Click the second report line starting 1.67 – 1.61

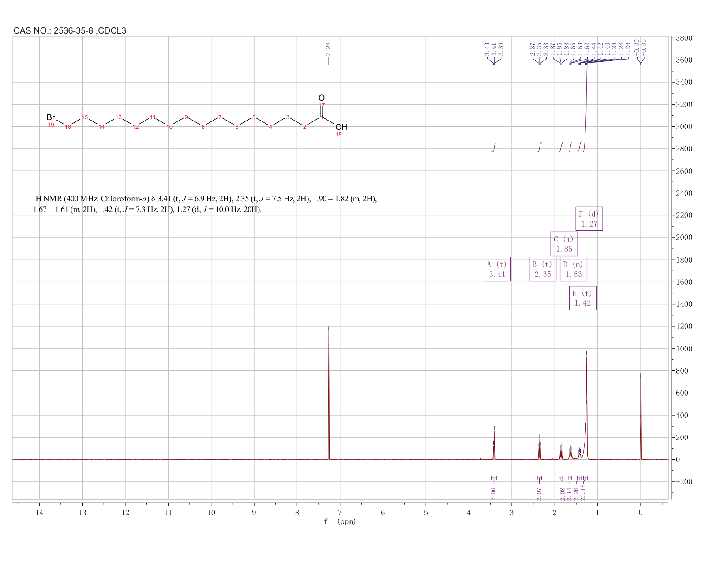click(x=147, y=210)
